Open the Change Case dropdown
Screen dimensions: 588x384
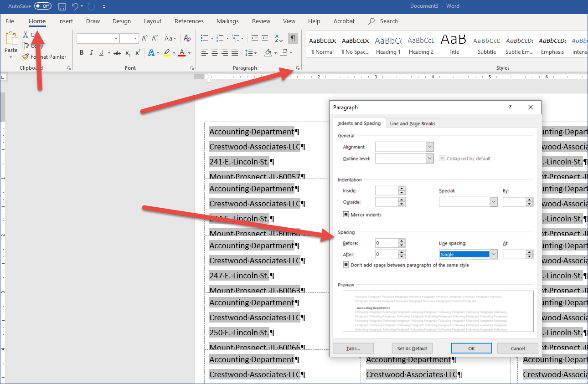[x=170, y=39]
